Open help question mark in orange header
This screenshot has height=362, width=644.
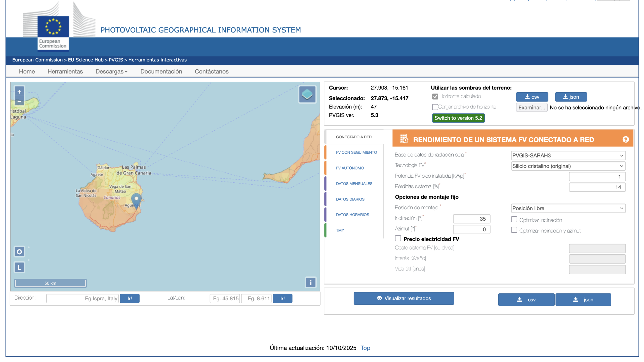pos(625,139)
